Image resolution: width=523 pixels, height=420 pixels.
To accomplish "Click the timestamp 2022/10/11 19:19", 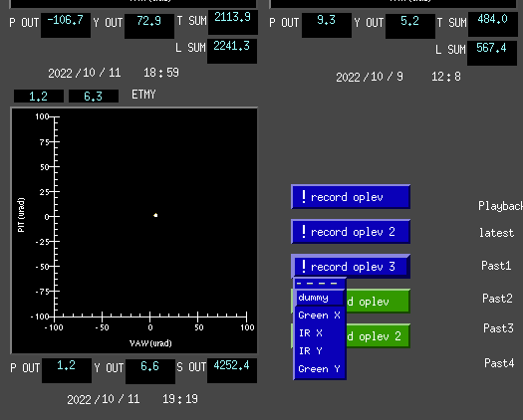I will click(132, 399).
